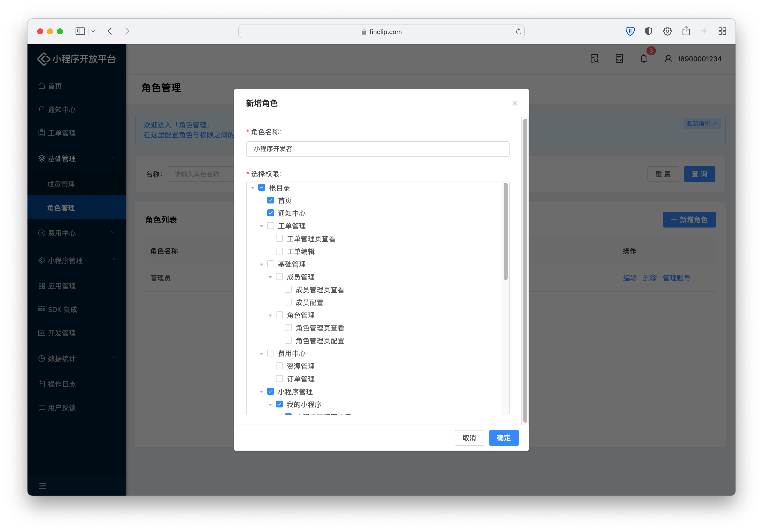Expand the 小程序管理 sidebar group
Image resolution: width=763 pixels, height=532 pixels.
(x=77, y=261)
